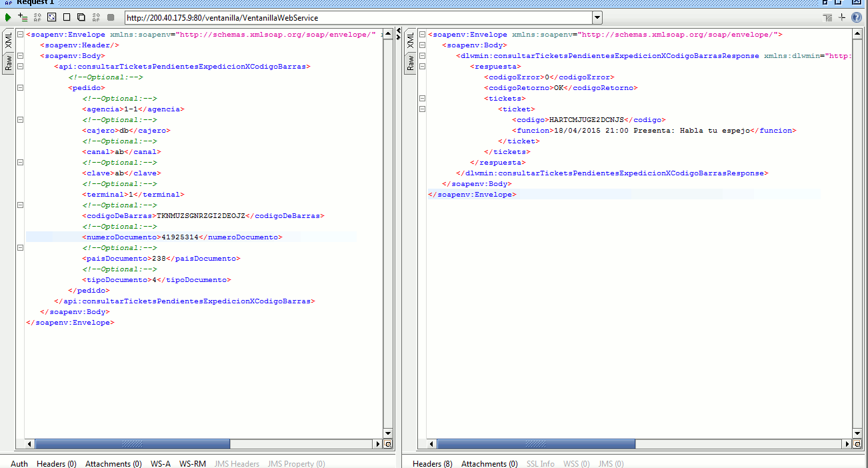Open the request Auth tab
This screenshot has width=868, height=468.
click(19, 463)
